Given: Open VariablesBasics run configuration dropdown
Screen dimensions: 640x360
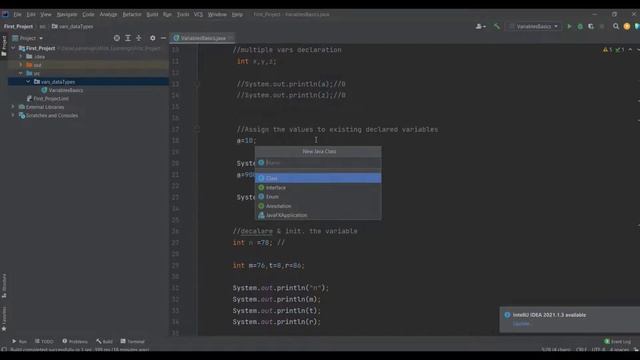Looking at the screenshot, I should pyautogui.click(x=534, y=27).
